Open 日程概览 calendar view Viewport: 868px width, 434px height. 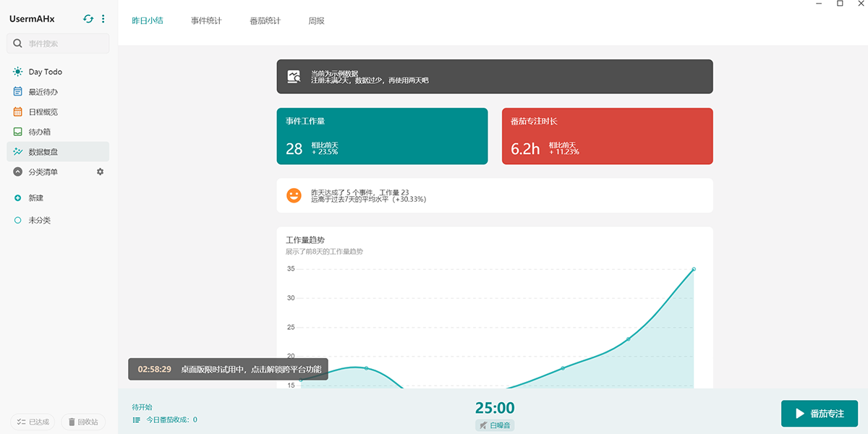(x=43, y=112)
